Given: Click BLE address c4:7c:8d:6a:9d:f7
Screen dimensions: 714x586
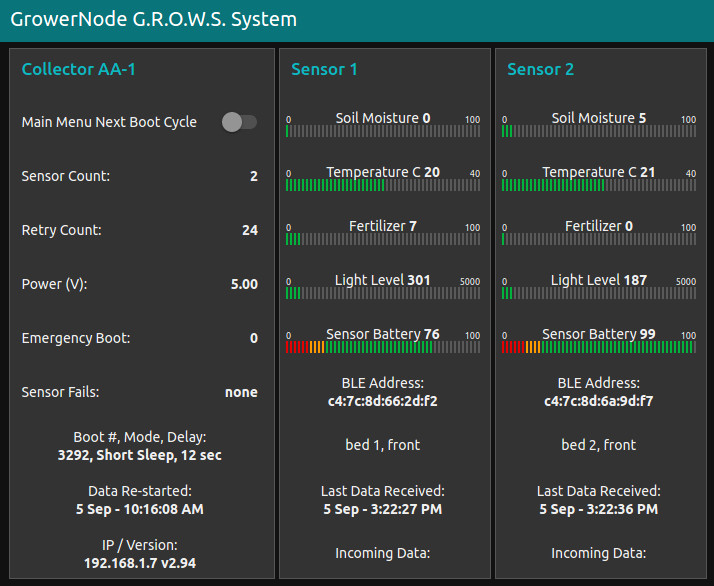Looking at the screenshot, I should [x=599, y=401].
